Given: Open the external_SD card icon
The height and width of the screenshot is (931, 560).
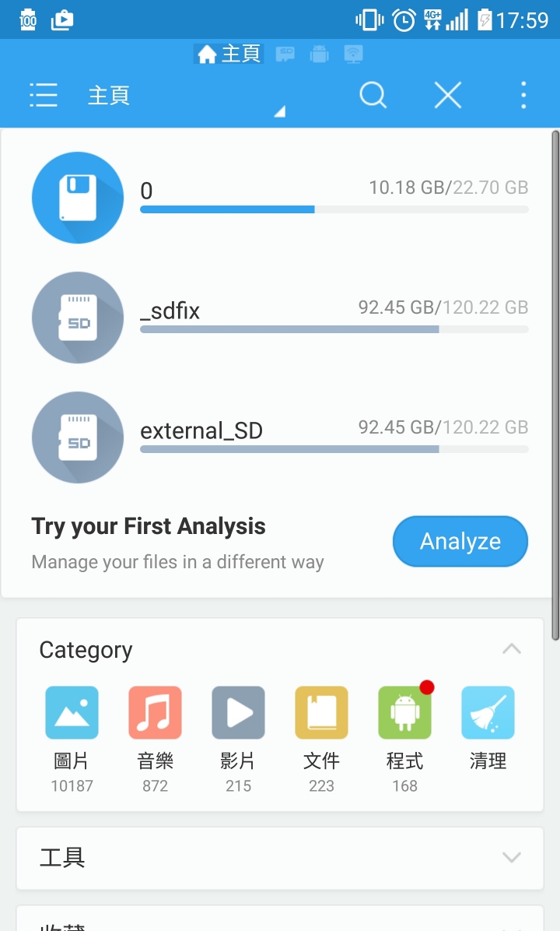Looking at the screenshot, I should (x=78, y=437).
